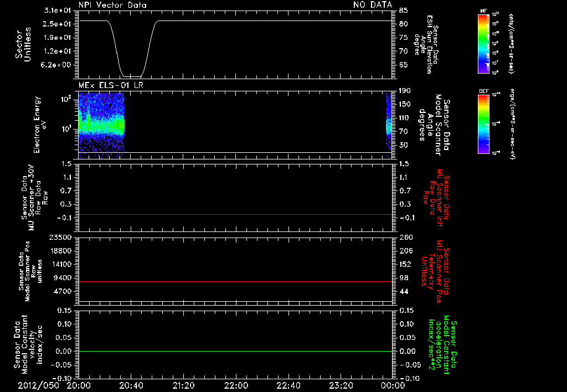Click the 'ESH Sun Elevation Angle' axis label
The image size is (567, 392).
pyautogui.click(x=426, y=44)
